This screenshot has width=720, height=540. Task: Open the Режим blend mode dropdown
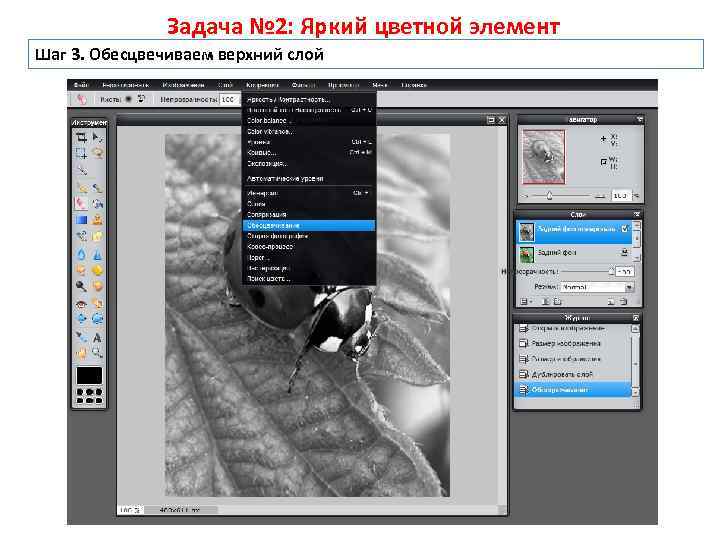pyautogui.click(x=597, y=287)
